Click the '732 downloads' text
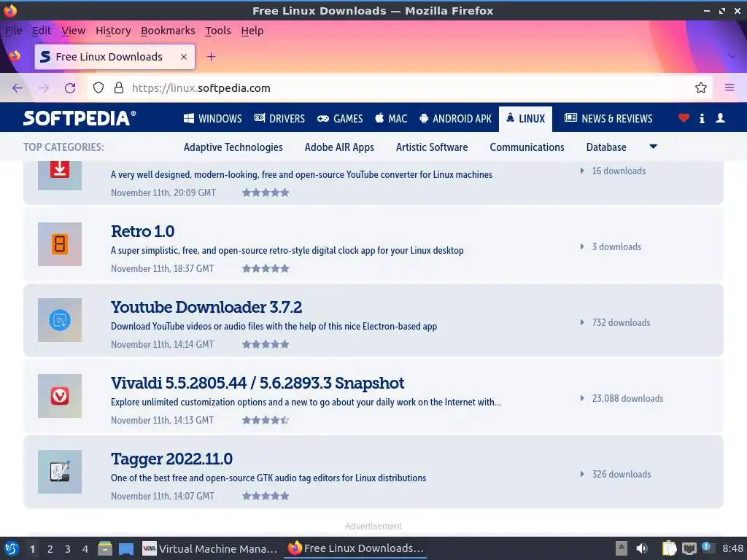747x560 pixels. [621, 323]
